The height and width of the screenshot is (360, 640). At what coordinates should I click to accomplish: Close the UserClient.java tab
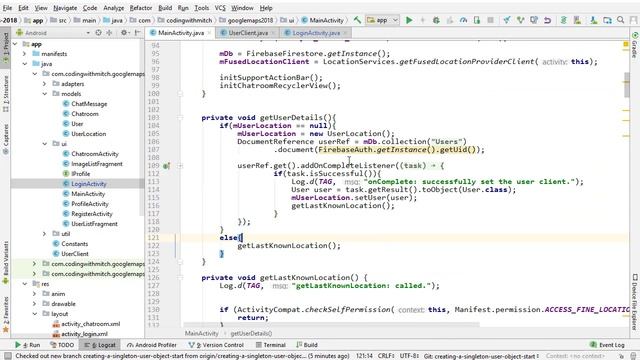click(273, 33)
